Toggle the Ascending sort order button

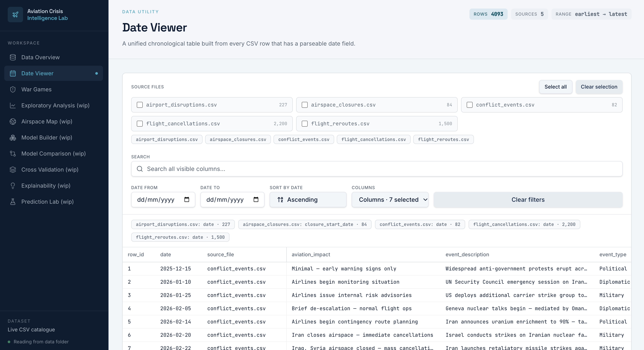308,200
